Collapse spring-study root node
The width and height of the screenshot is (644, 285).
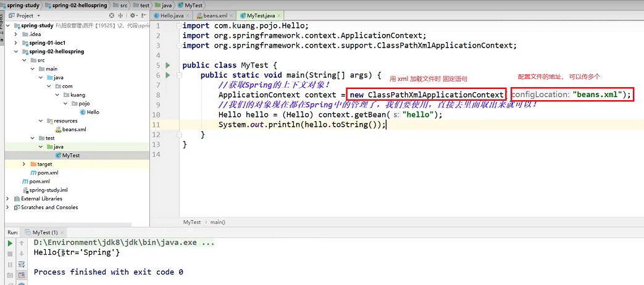[9, 25]
